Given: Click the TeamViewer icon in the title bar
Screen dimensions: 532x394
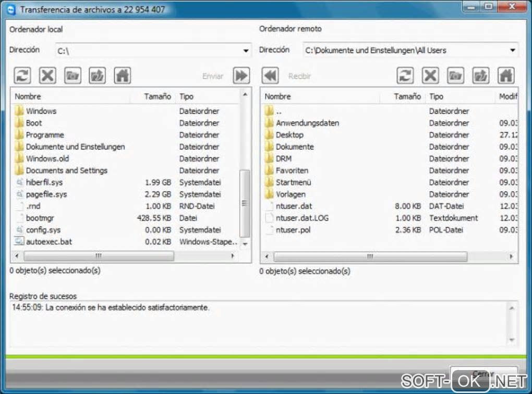Looking at the screenshot, I should pyautogui.click(x=11, y=9).
